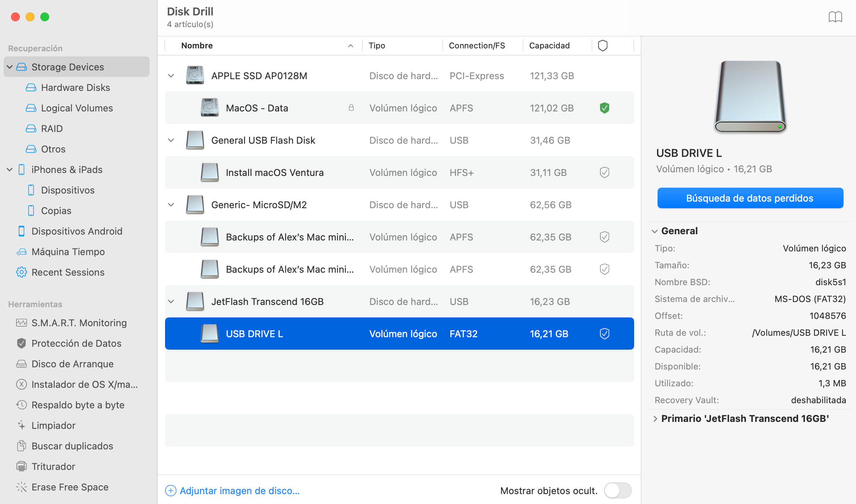The height and width of the screenshot is (504, 856).
Task: Open Dispositivos under iPhones & iPads
Action: [x=68, y=190]
